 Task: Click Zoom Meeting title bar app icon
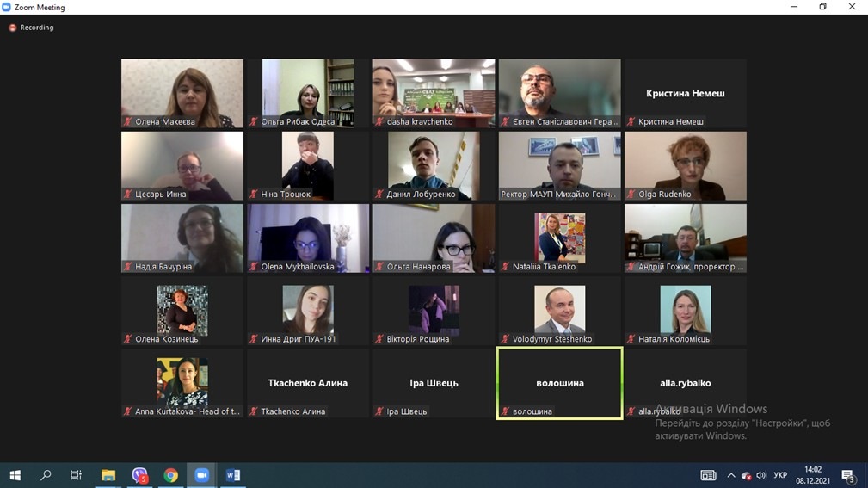(7, 7)
